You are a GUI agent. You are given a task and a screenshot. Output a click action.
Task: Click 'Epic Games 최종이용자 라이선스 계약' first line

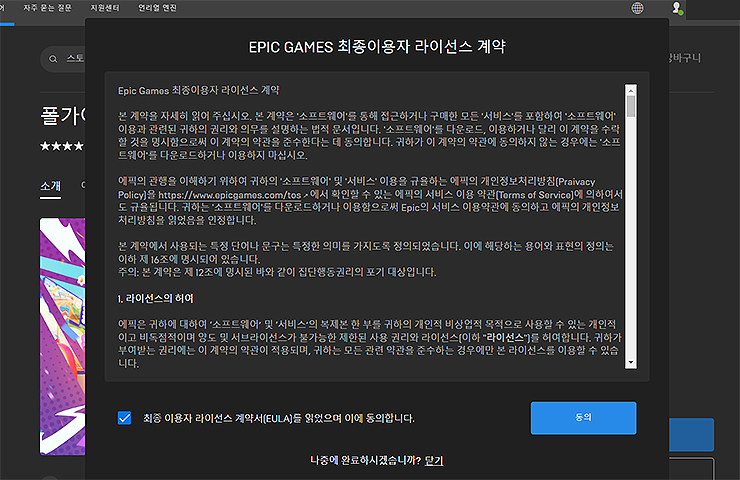click(199, 91)
